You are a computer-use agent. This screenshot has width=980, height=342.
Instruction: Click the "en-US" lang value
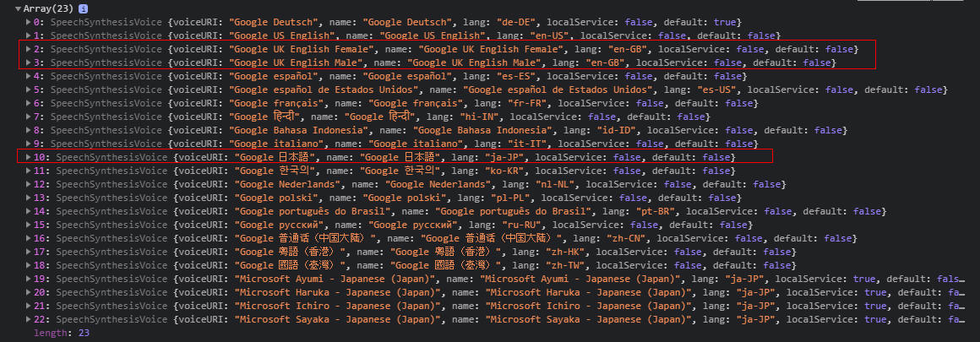548,35
